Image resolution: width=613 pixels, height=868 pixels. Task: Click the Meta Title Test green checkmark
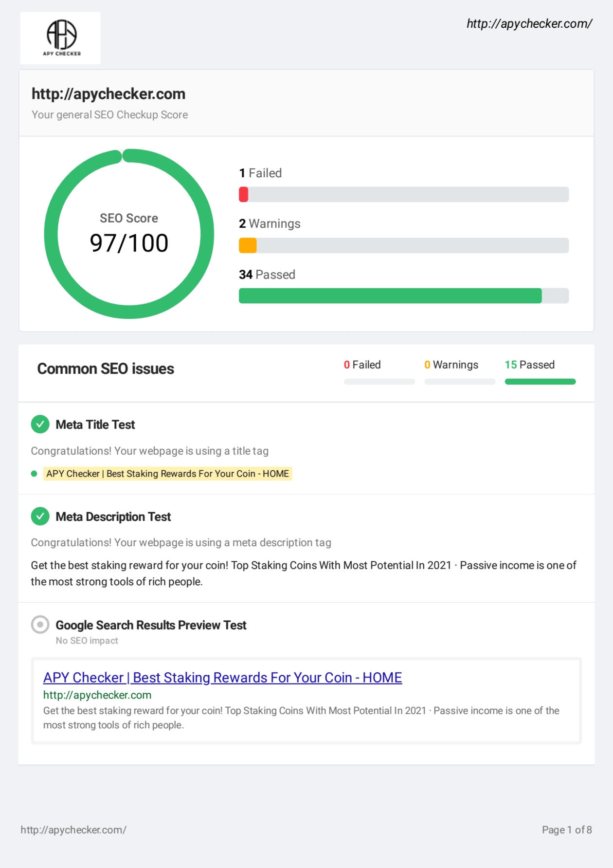coord(40,425)
